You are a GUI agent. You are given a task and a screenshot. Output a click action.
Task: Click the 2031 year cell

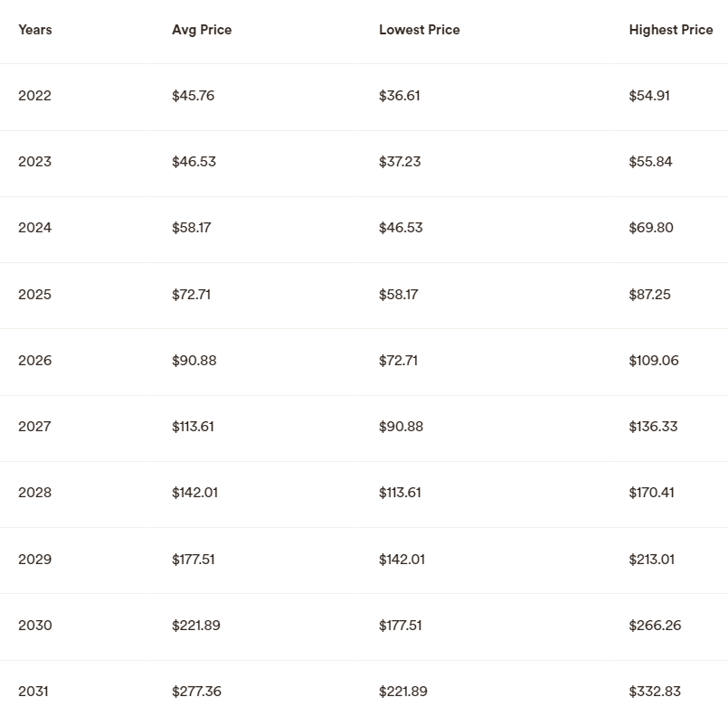click(33, 692)
